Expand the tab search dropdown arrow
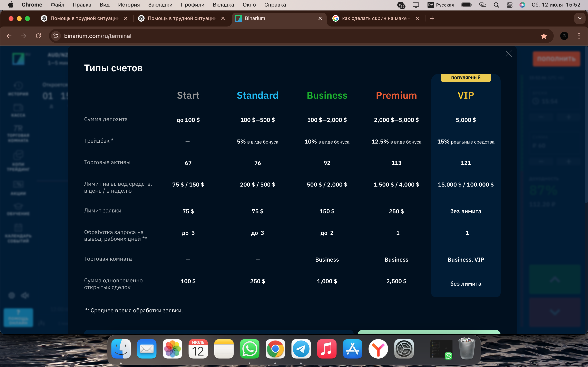The image size is (588, 367). (579, 18)
